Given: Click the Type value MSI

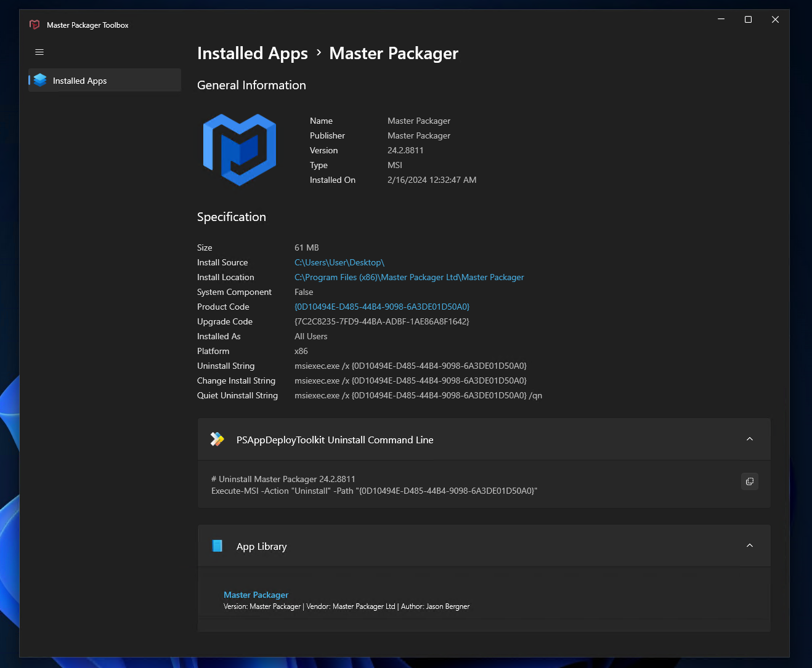Looking at the screenshot, I should tap(395, 165).
